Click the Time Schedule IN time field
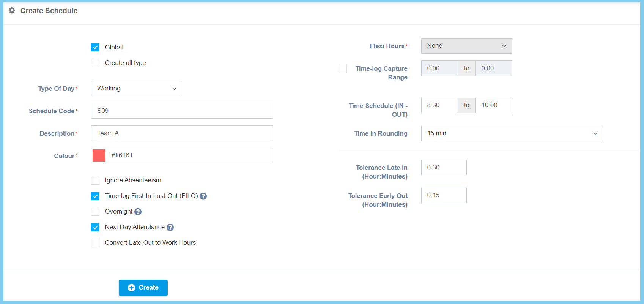The image size is (644, 304). click(439, 105)
